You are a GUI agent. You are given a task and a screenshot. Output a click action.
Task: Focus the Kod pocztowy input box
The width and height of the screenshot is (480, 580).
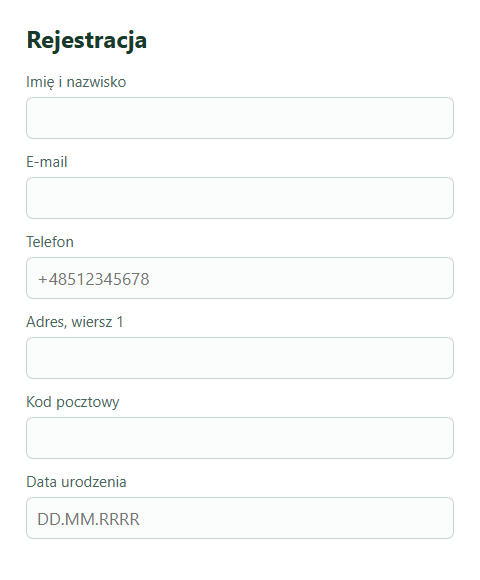240,438
